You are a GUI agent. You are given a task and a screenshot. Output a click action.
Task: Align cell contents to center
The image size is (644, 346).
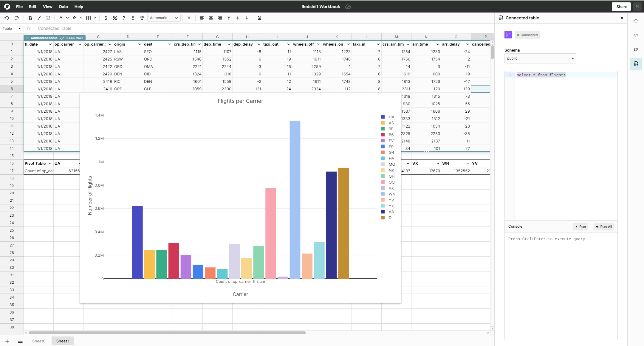pos(211,18)
